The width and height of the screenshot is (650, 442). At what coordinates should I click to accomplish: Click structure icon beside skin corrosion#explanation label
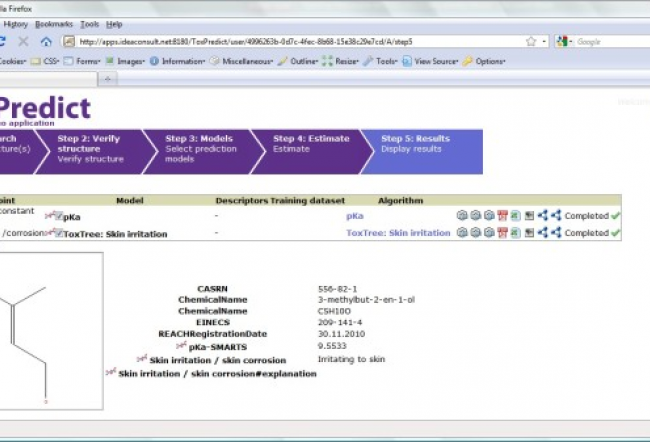[x=111, y=372]
